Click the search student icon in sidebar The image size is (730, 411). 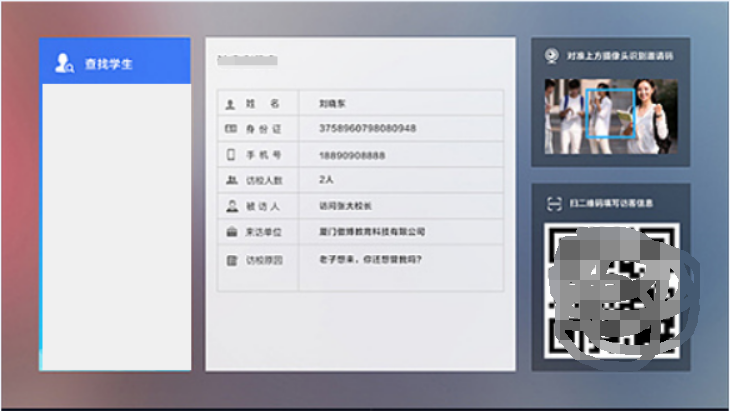point(64,63)
